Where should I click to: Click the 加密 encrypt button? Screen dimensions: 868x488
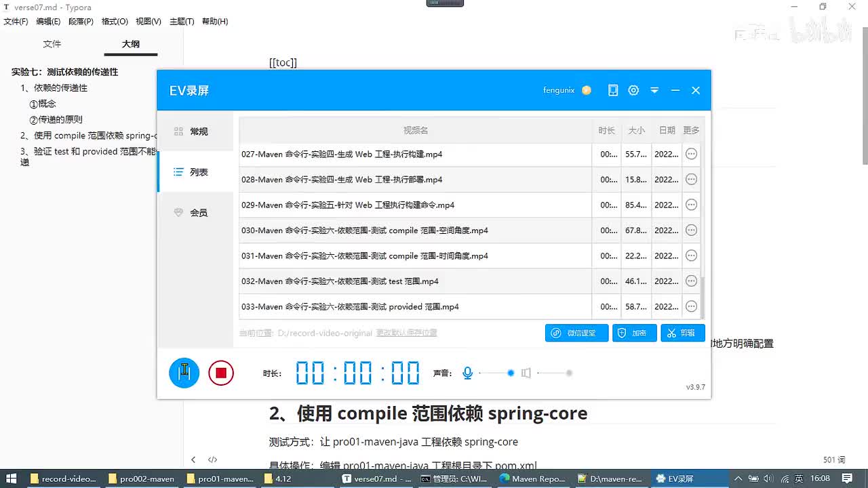pos(635,333)
